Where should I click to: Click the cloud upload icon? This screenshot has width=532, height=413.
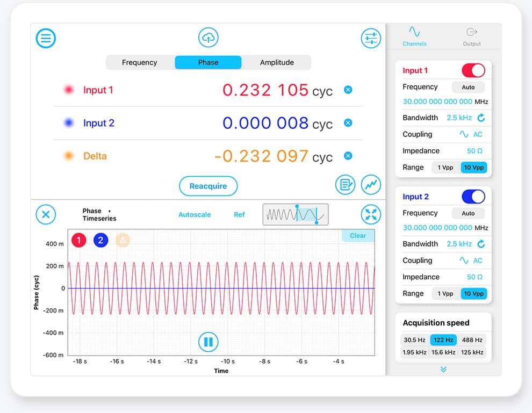pyautogui.click(x=209, y=38)
